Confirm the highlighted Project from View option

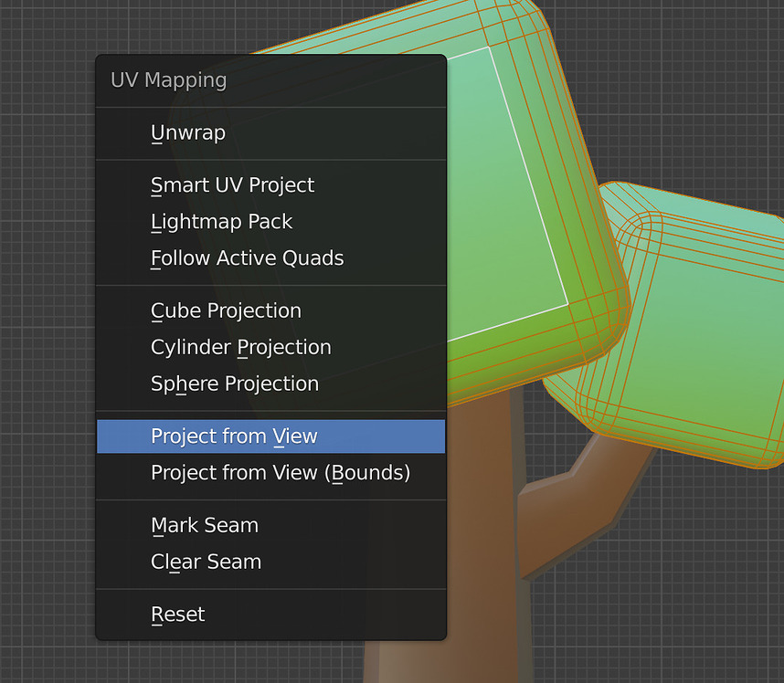pyautogui.click(x=236, y=436)
